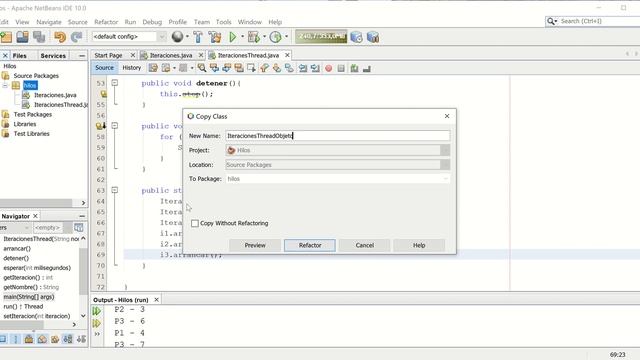Click the last icon on main toolbar
The width and height of the screenshot is (640, 360).
[373, 37]
